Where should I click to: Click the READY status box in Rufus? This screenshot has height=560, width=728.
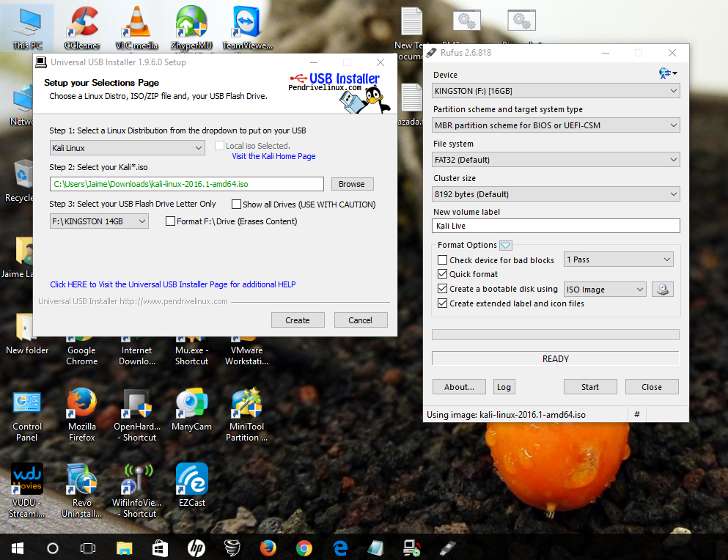555,358
